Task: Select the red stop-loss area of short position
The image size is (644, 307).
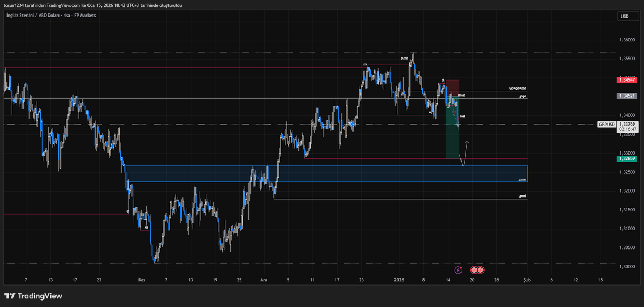Action: pyautogui.click(x=453, y=89)
